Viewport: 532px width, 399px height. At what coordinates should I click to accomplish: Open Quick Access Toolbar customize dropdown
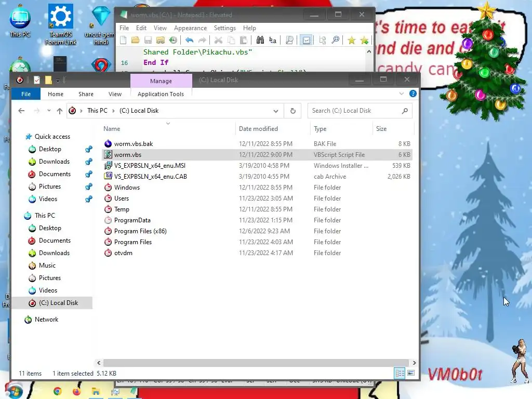click(x=58, y=81)
